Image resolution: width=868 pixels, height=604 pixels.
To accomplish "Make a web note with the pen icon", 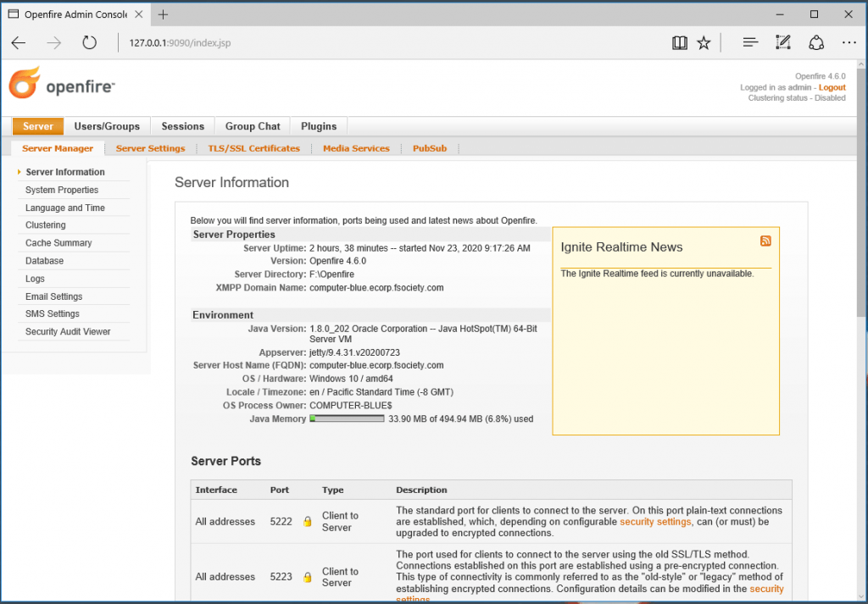I will pyautogui.click(x=783, y=42).
